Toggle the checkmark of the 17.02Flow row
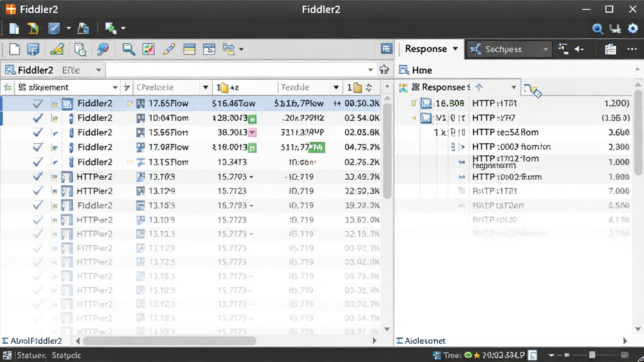The image size is (644, 362). (x=38, y=147)
